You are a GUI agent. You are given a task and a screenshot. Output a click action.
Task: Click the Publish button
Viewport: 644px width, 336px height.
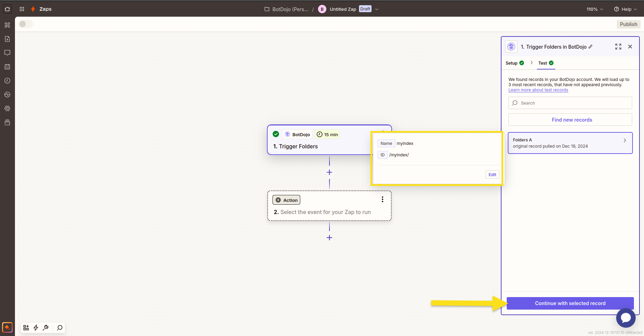(x=628, y=24)
